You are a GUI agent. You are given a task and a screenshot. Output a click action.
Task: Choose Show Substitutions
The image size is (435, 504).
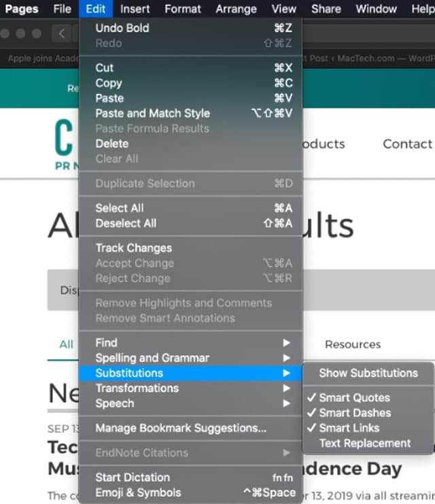tap(368, 373)
